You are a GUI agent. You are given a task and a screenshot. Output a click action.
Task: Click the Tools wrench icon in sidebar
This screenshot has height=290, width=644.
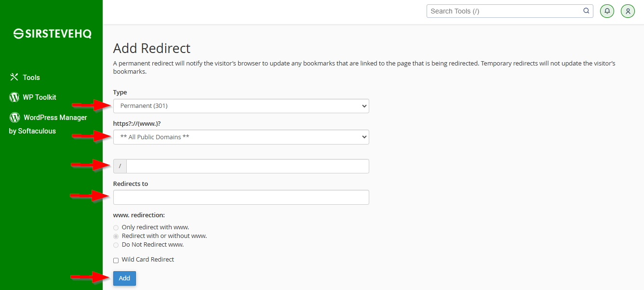[14, 77]
